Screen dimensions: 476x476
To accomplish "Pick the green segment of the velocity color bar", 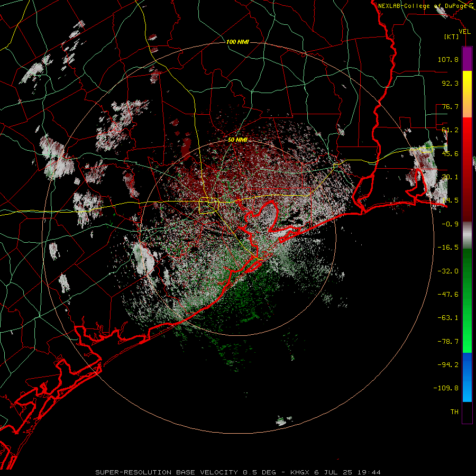I will [467, 300].
